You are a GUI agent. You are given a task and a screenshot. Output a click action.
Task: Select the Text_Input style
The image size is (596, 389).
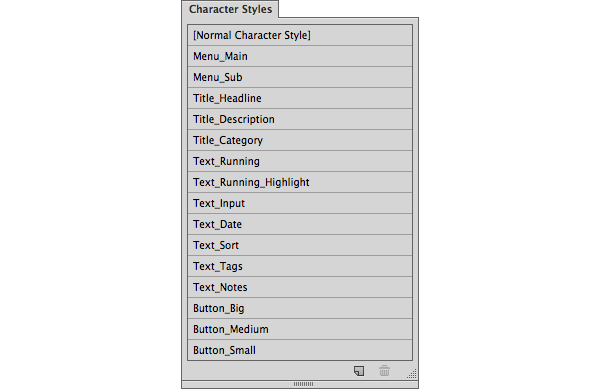tap(300, 203)
